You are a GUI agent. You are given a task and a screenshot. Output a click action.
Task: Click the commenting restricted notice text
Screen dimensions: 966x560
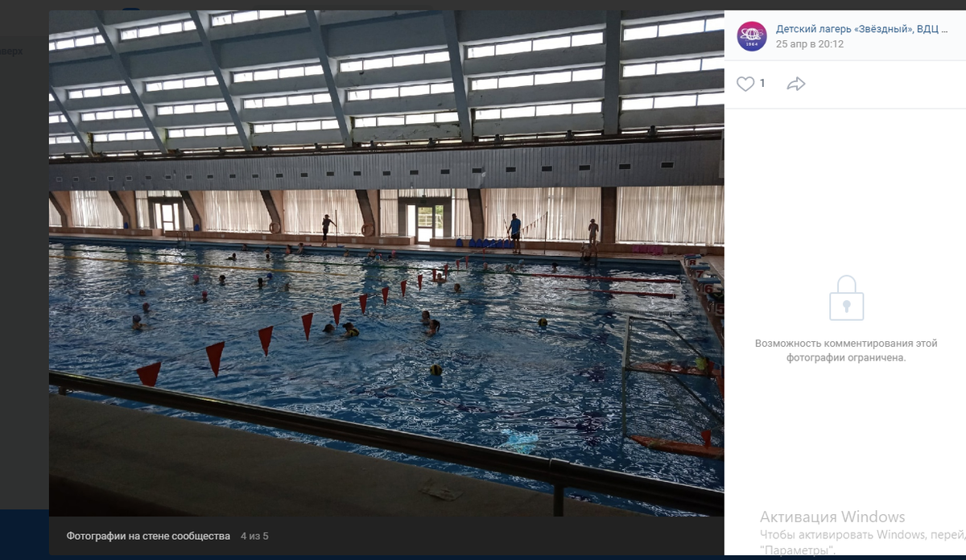(x=846, y=351)
